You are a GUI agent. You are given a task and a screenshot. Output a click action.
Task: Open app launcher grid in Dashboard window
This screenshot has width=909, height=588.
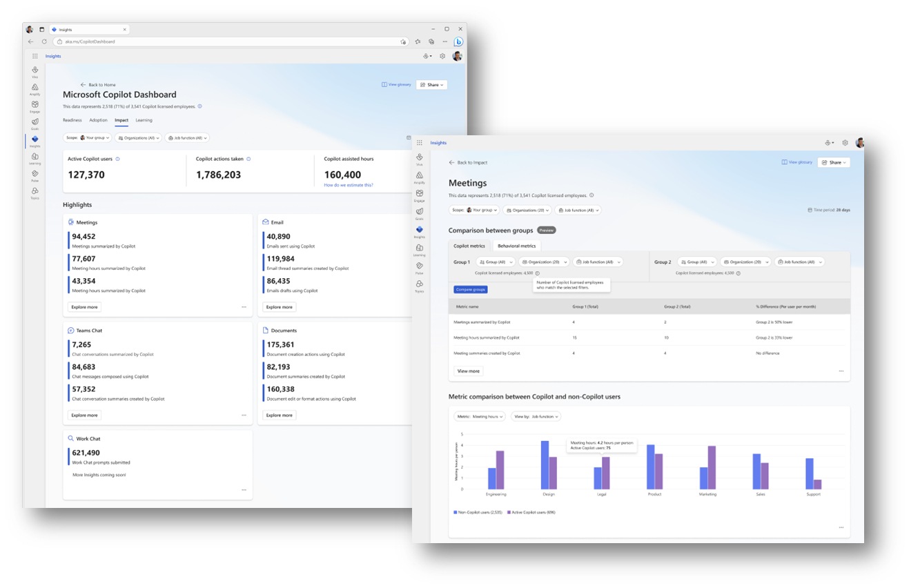pyautogui.click(x=35, y=56)
